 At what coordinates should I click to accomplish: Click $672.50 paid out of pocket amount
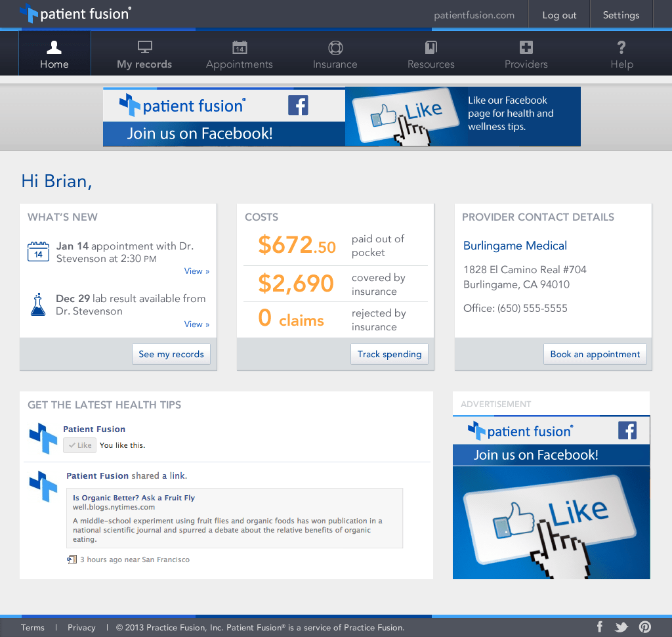[x=297, y=245]
